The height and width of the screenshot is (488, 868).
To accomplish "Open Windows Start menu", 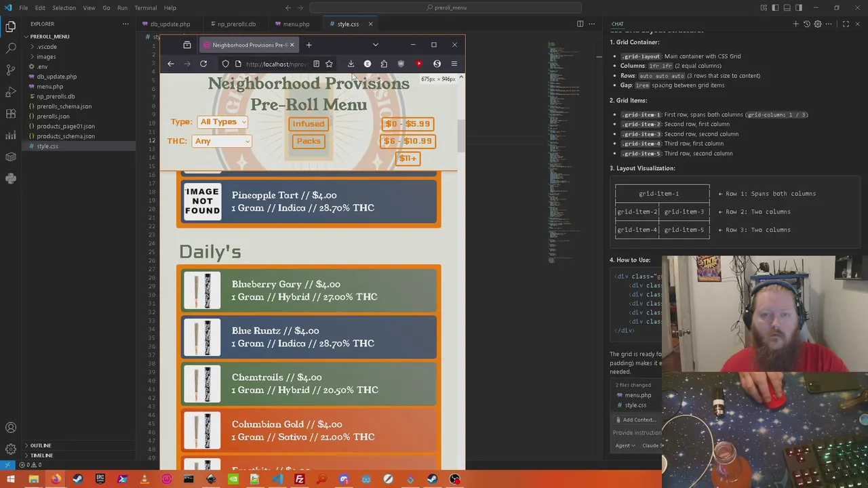I will coord(12,480).
